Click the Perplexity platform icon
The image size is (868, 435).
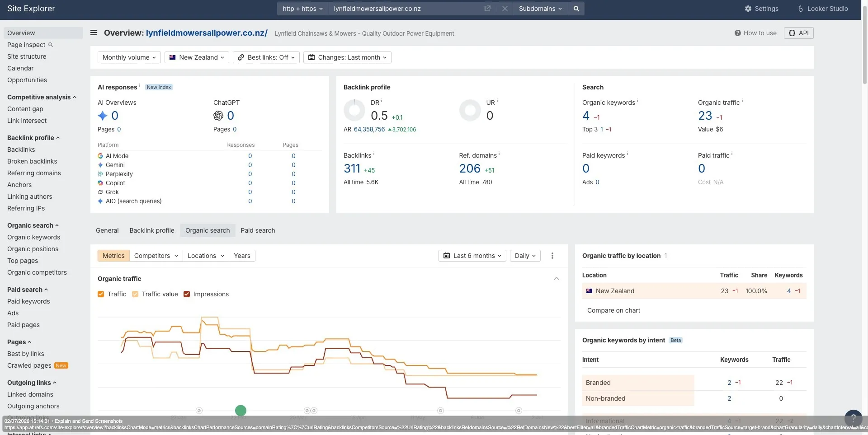click(100, 174)
